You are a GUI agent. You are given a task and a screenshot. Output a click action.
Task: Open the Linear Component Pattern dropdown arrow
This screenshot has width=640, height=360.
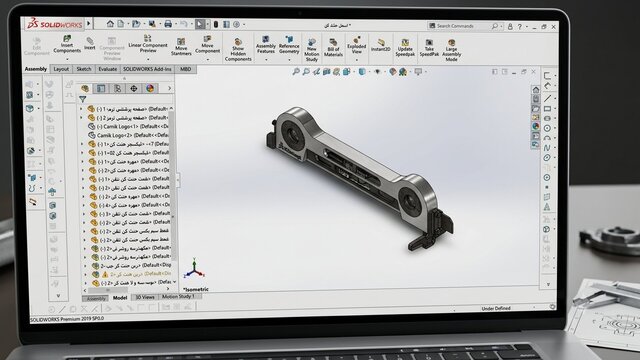click(x=148, y=60)
